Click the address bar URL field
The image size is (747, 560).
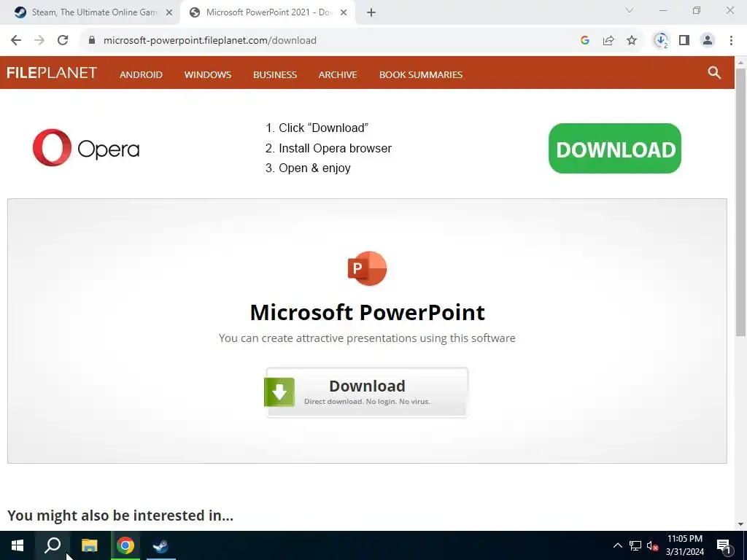(x=329, y=41)
